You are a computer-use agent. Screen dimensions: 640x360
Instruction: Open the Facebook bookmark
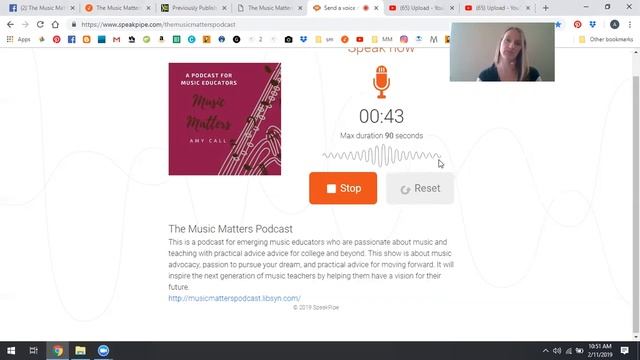(71, 39)
